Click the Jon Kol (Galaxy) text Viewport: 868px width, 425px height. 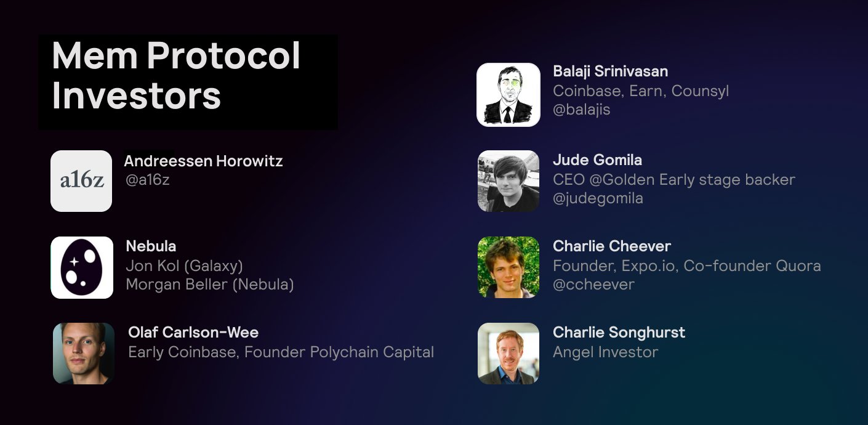click(x=185, y=266)
